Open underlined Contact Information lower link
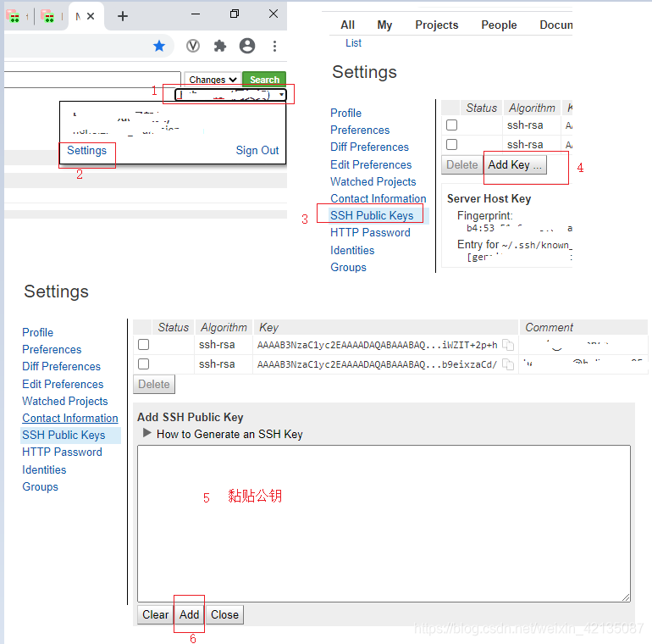 click(x=70, y=418)
